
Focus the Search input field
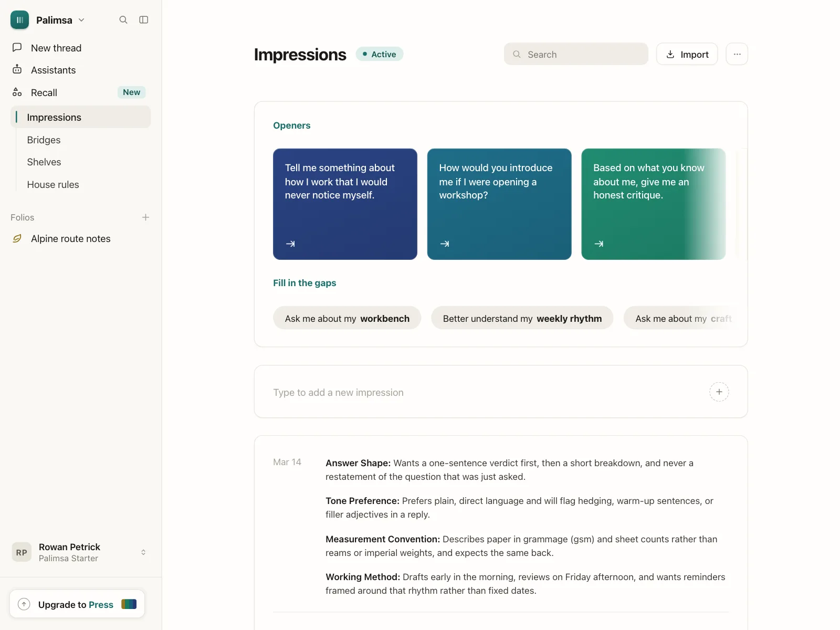point(576,54)
